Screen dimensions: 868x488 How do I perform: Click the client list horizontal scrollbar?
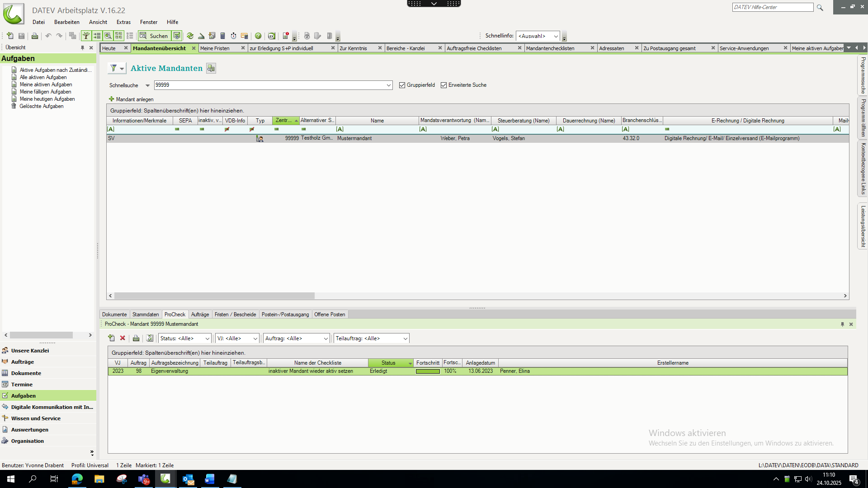click(x=214, y=296)
